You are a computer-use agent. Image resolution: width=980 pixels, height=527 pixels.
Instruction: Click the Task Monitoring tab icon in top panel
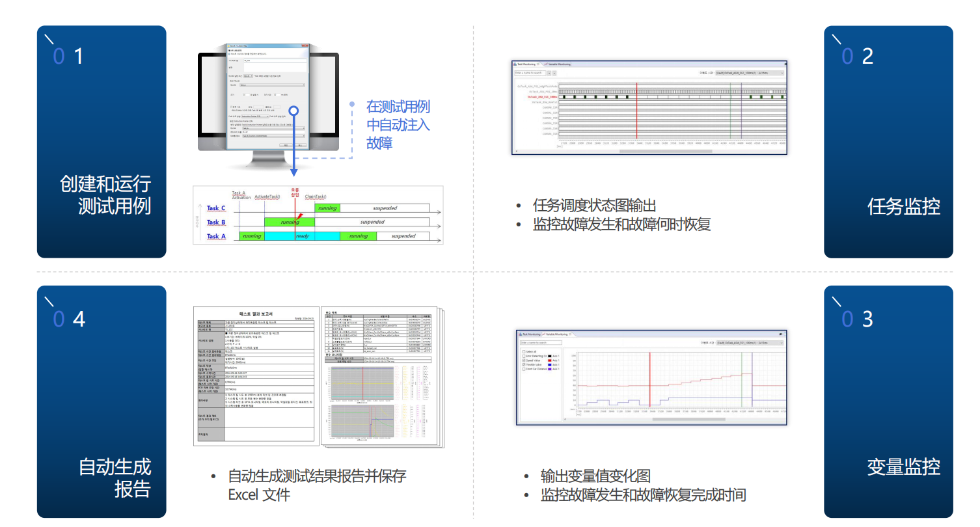point(515,64)
